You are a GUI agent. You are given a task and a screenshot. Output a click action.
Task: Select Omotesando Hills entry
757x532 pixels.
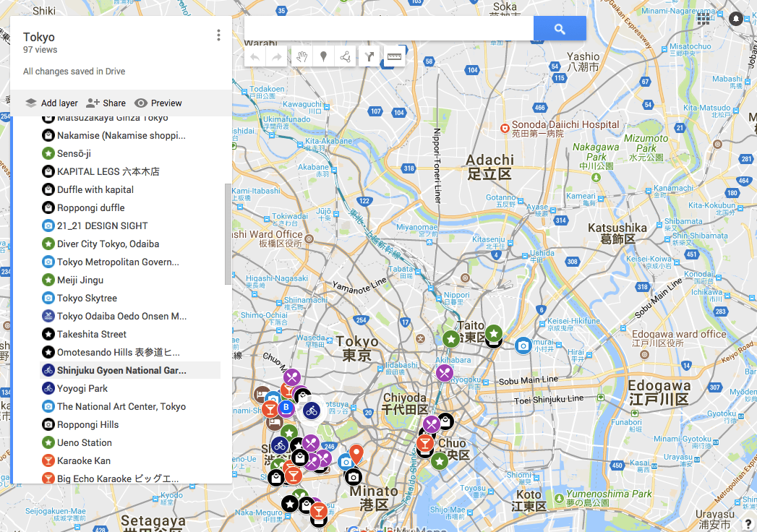tap(130, 353)
